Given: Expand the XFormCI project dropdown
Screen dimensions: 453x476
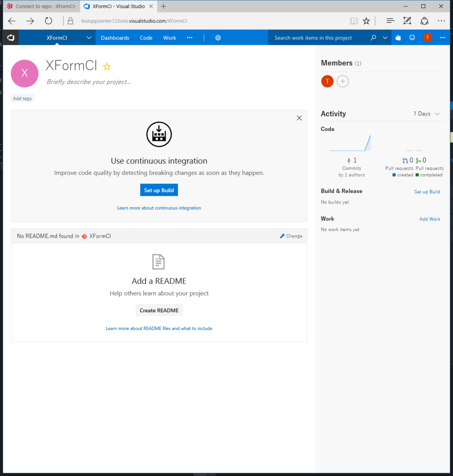Looking at the screenshot, I should tap(89, 38).
